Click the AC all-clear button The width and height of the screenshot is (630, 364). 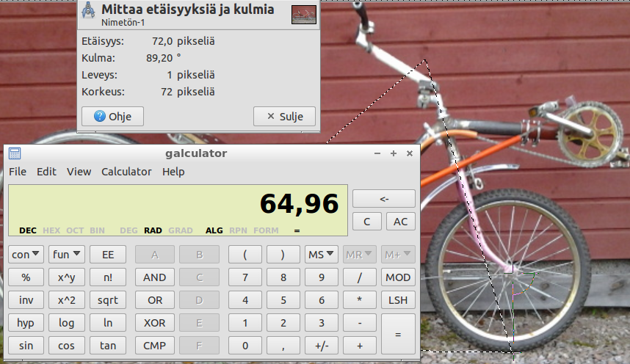click(401, 222)
